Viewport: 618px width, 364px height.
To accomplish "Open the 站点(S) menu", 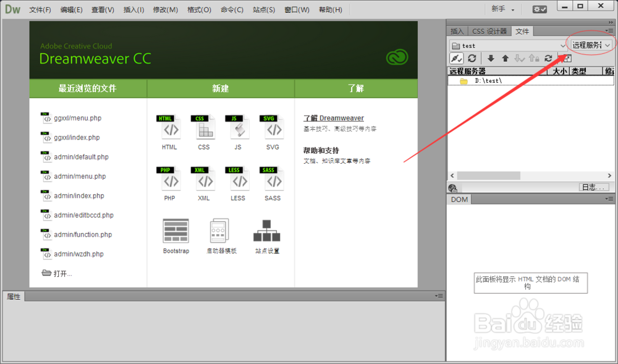I will pyautogui.click(x=264, y=10).
